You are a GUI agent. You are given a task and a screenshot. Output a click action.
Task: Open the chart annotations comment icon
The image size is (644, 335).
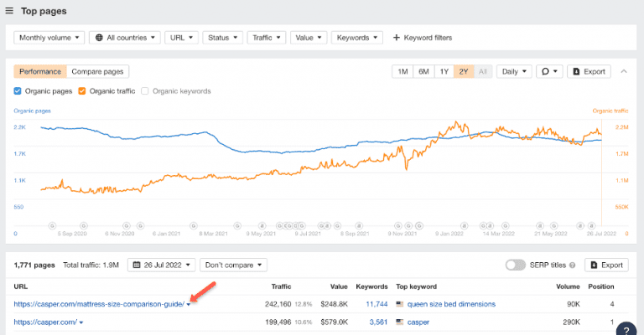(546, 71)
